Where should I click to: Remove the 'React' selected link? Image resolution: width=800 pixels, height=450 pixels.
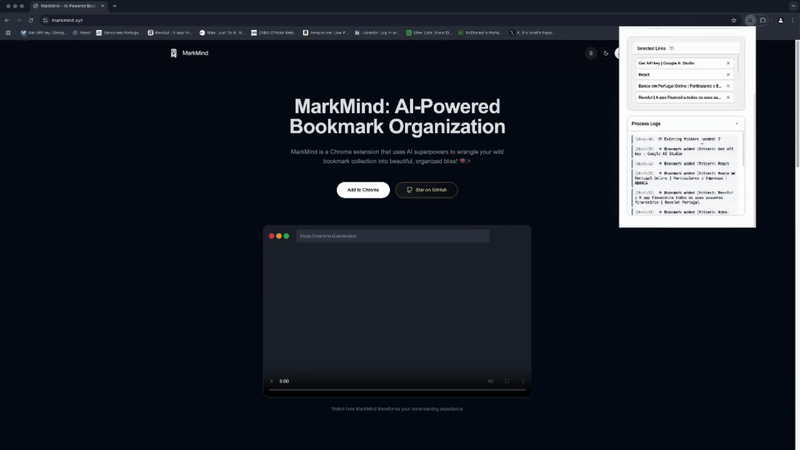(728, 74)
